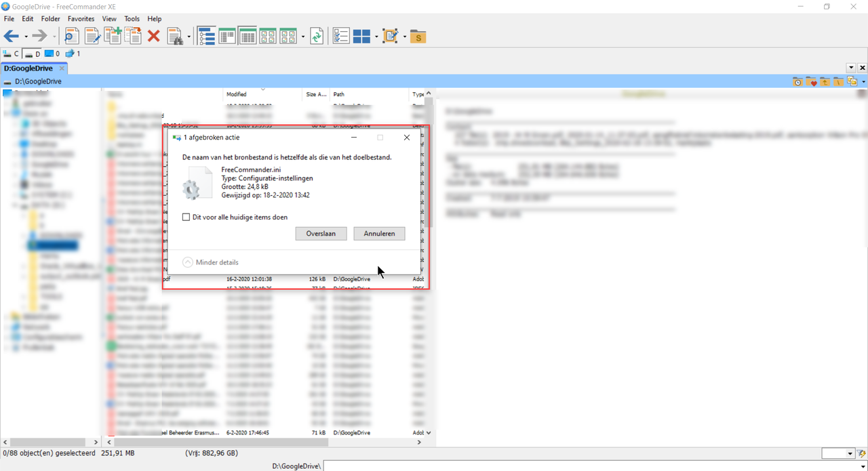This screenshot has height=471, width=868.
Task: Click the parent folder up-arrow icon
Action: click(x=825, y=81)
